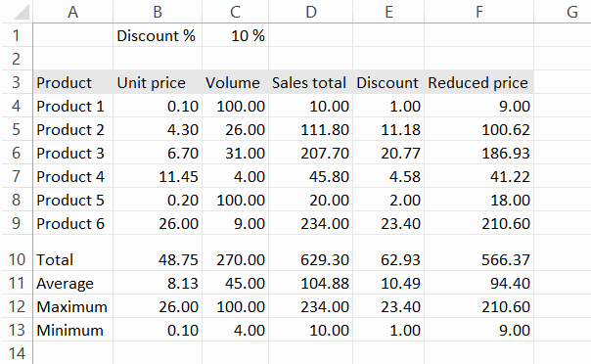Click average volume 45.00
591x364 pixels.
coord(235,283)
